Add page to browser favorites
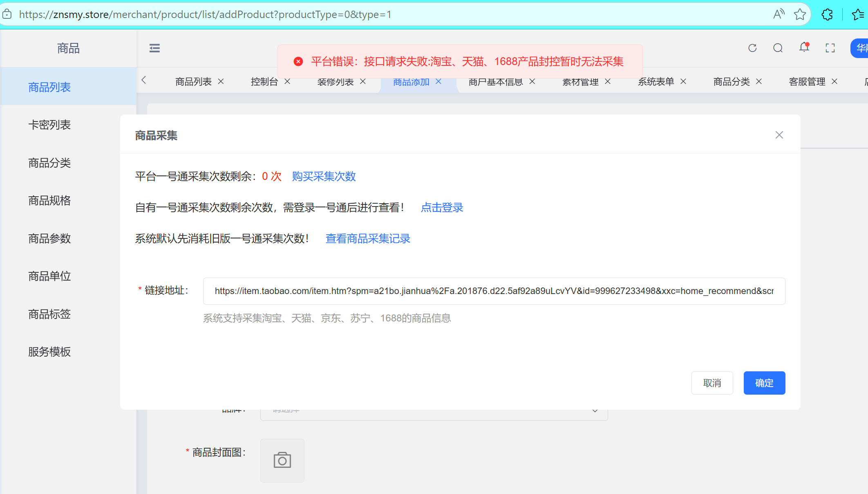The width and height of the screenshot is (868, 494). [x=800, y=14]
